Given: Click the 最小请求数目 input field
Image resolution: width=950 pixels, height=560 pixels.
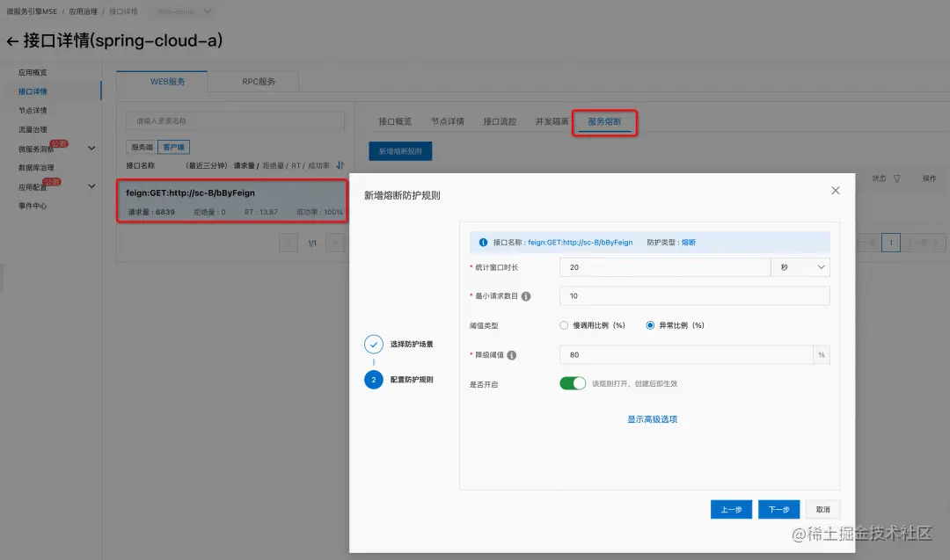Looking at the screenshot, I should click(x=694, y=296).
